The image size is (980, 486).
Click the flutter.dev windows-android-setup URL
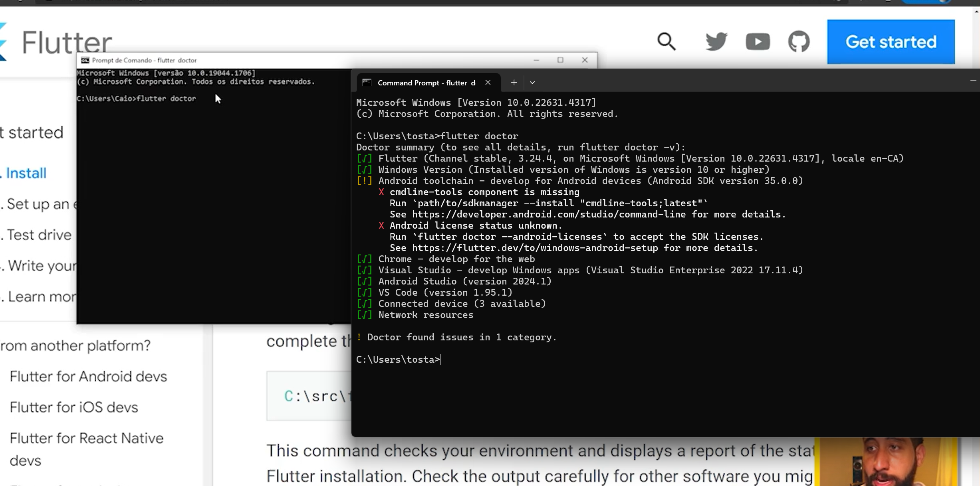535,248
